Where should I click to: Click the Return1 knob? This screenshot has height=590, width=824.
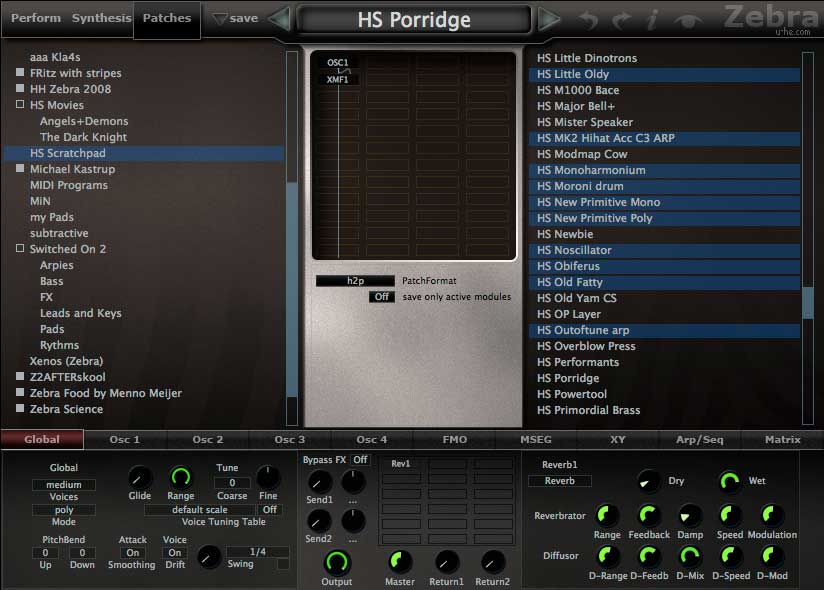tap(446, 563)
